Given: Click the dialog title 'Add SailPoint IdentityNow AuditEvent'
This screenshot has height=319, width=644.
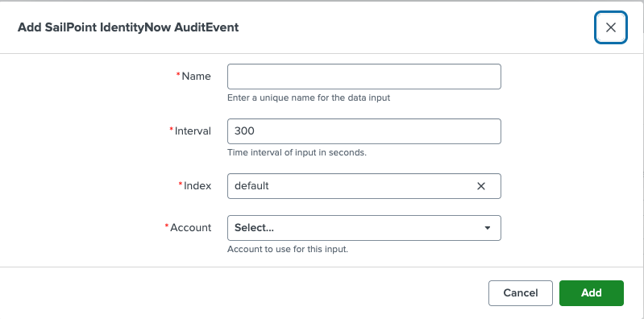Looking at the screenshot, I should (128, 27).
